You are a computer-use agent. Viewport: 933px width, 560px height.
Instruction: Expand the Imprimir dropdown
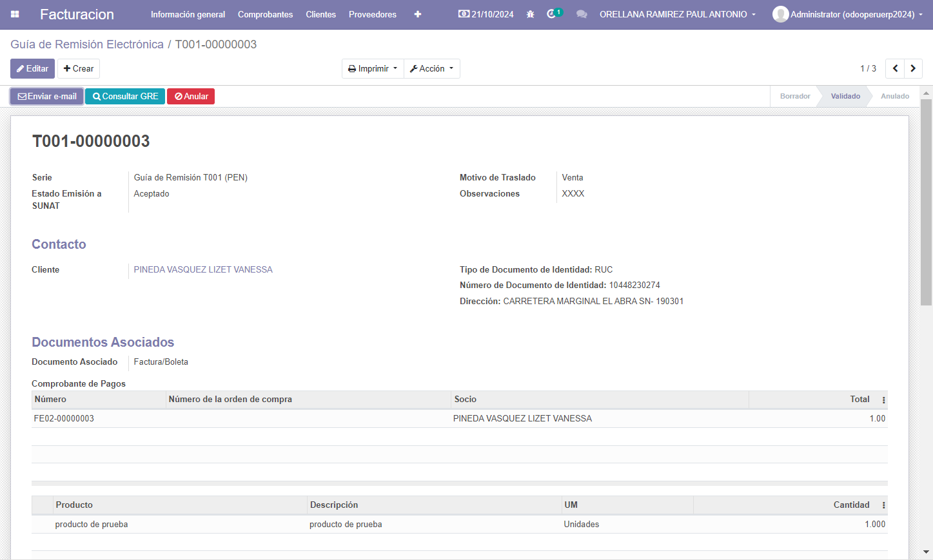(x=373, y=68)
